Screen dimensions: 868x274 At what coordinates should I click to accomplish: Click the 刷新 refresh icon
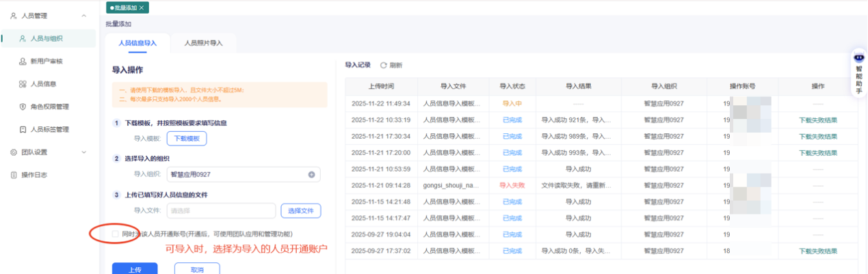pyautogui.click(x=384, y=65)
